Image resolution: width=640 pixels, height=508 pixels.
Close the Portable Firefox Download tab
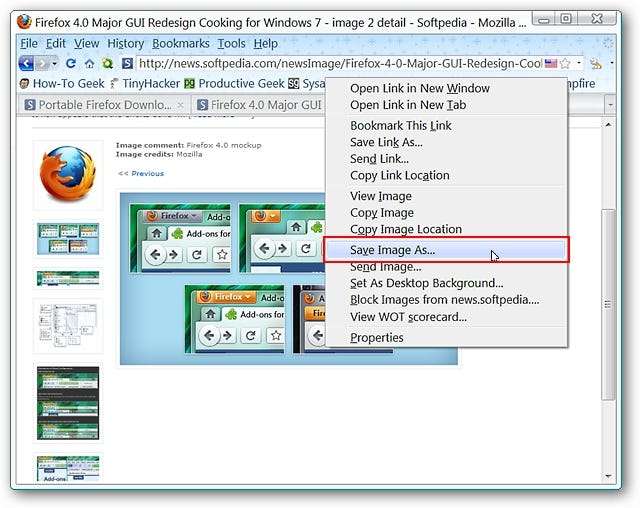(x=181, y=105)
